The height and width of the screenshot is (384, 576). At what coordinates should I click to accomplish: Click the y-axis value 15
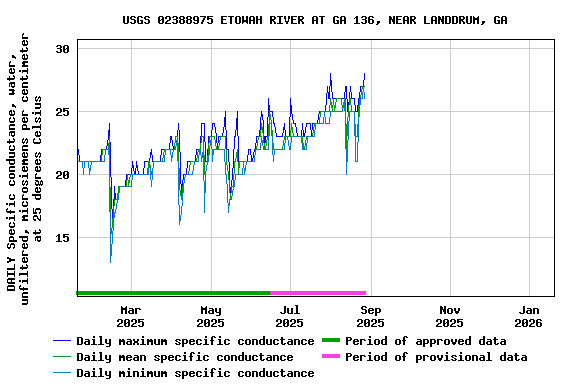[62, 238]
